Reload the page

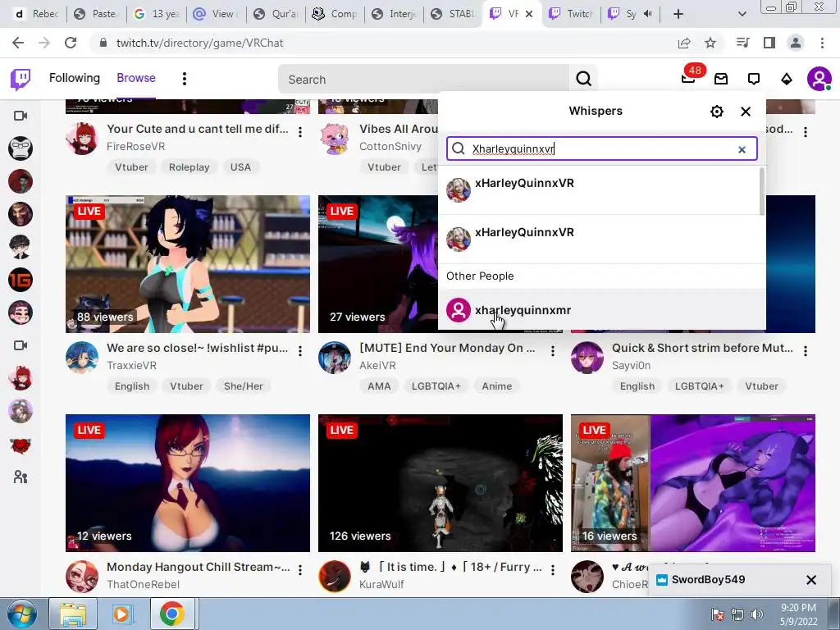71,43
